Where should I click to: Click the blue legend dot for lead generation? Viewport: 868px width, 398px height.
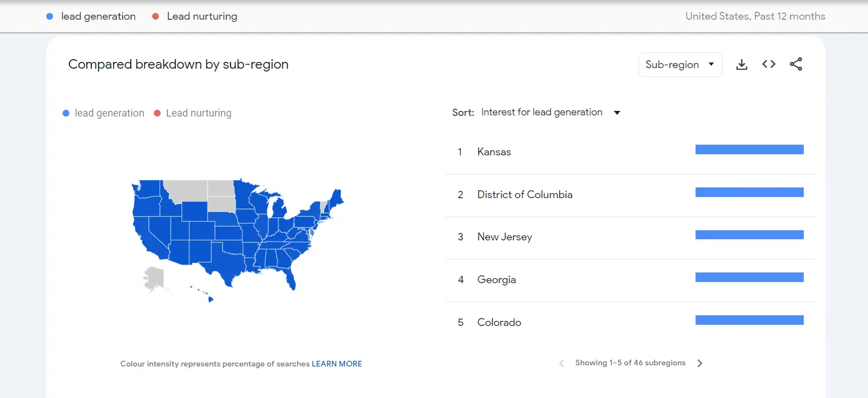point(50,16)
